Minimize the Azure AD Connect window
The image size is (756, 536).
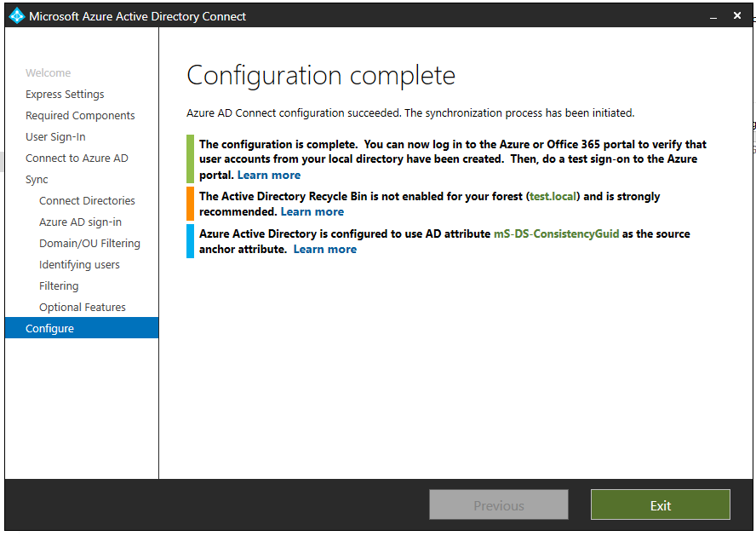click(x=713, y=16)
